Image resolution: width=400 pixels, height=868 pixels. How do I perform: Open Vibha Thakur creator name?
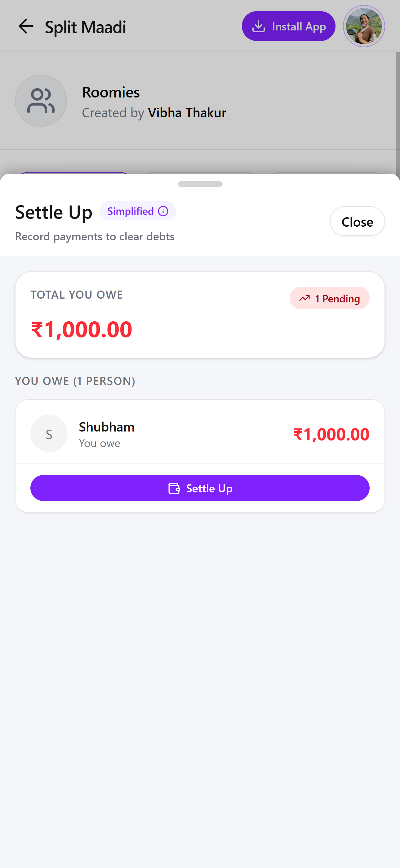tap(187, 113)
